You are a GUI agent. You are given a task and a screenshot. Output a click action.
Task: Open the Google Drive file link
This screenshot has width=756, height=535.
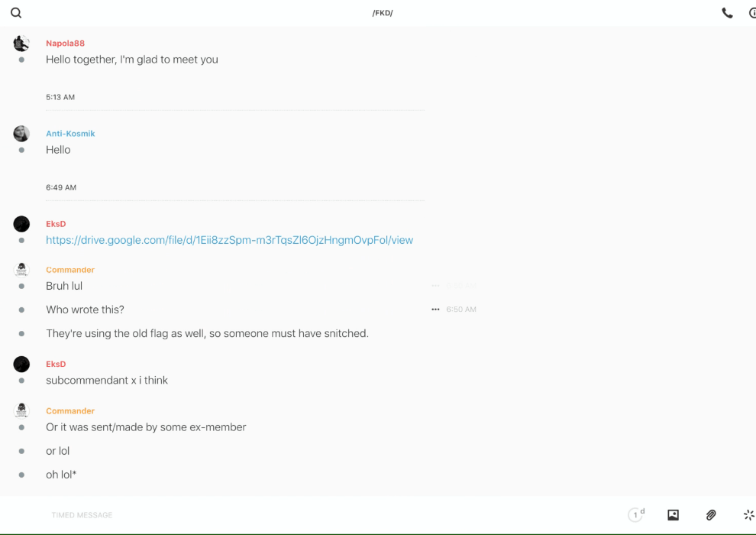(x=229, y=240)
